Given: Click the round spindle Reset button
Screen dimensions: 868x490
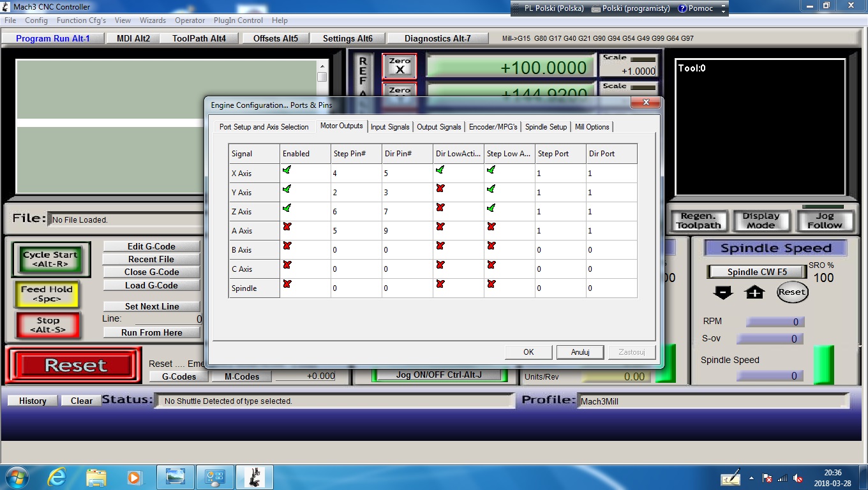Looking at the screenshot, I should tap(792, 292).
